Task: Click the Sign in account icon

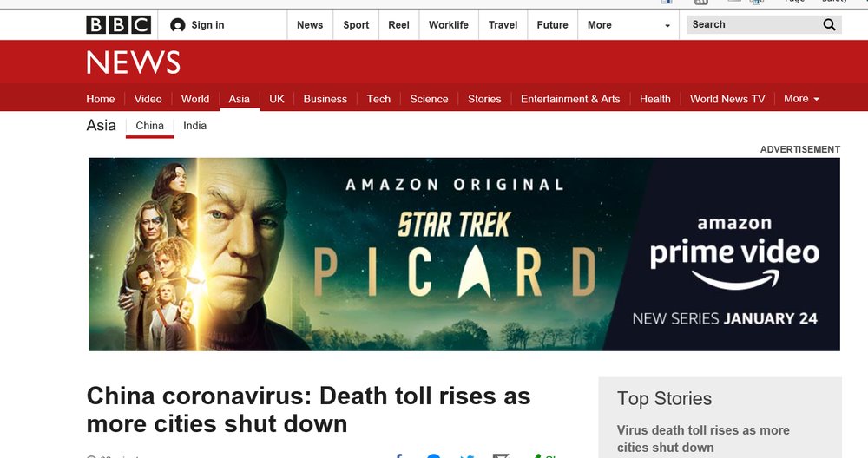Action: tap(178, 25)
